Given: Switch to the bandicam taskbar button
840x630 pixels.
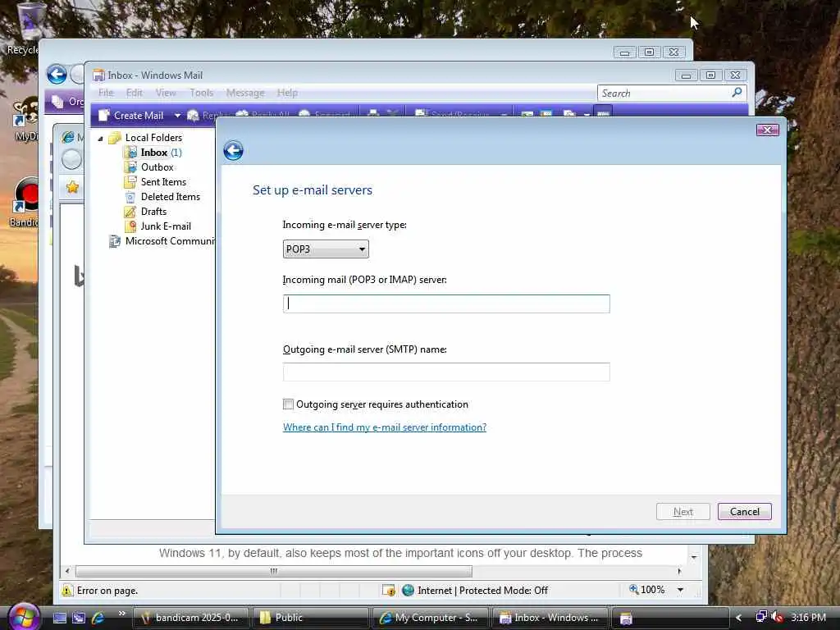Looking at the screenshot, I should 190,618.
